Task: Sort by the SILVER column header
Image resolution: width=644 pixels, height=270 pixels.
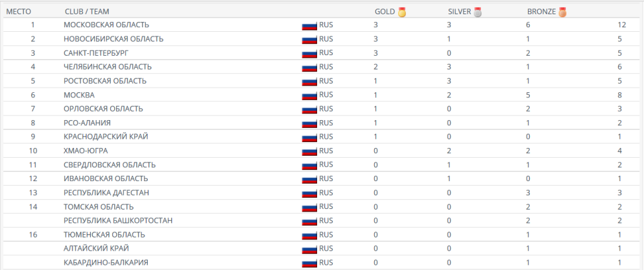Action: coord(459,12)
